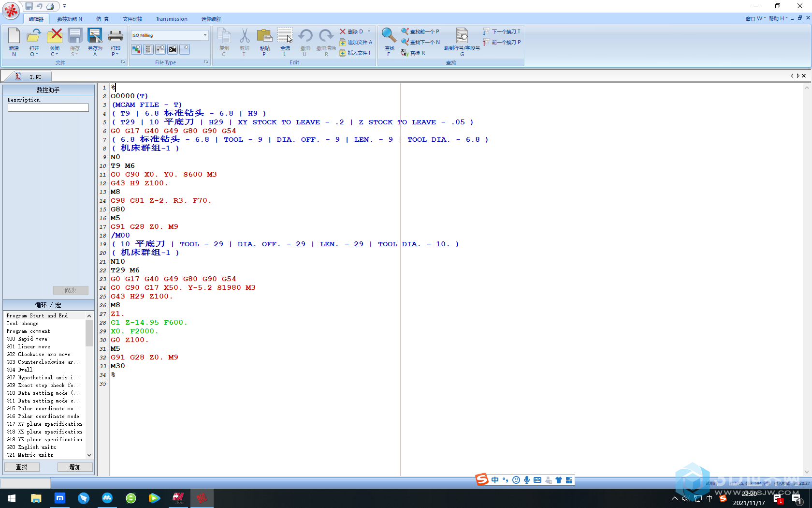Click the 另存为 save-as icon
This screenshot has width=812, height=508.
(95, 36)
